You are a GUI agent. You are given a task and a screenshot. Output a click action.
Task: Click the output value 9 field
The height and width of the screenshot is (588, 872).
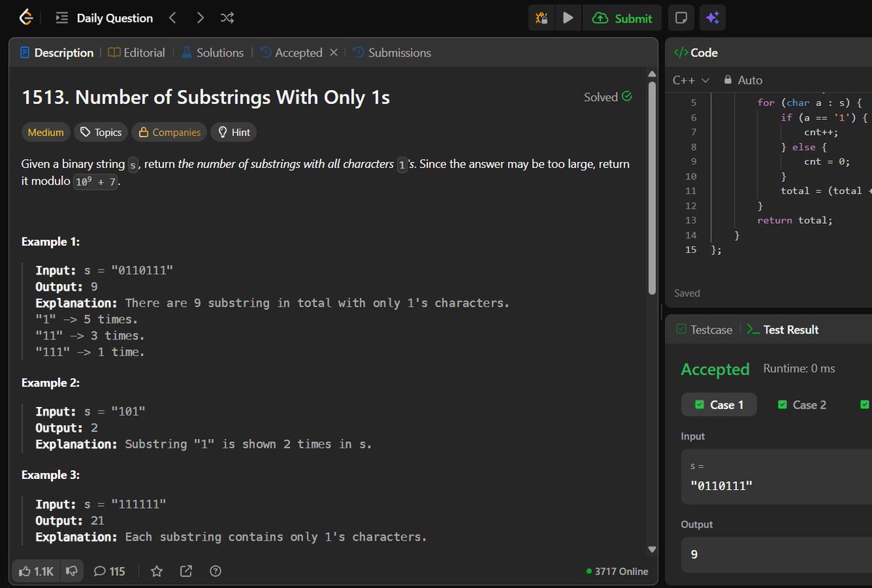click(x=777, y=555)
